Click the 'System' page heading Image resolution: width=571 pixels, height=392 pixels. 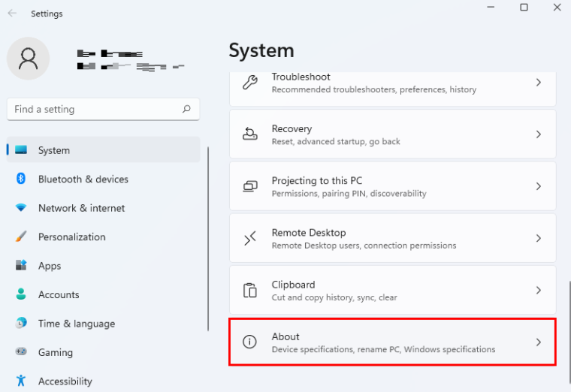point(261,50)
